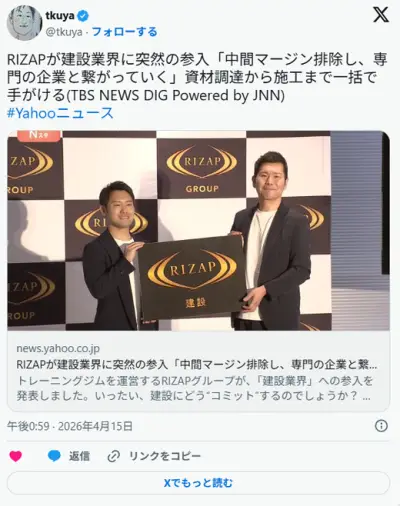The width and height of the screenshot is (400, 506).
Task: Open the X logo icon
Action: click(x=381, y=15)
